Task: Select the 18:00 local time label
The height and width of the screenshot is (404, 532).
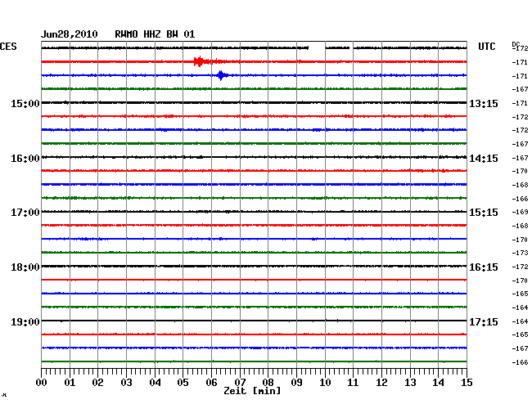Action: click(x=25, y=267)
